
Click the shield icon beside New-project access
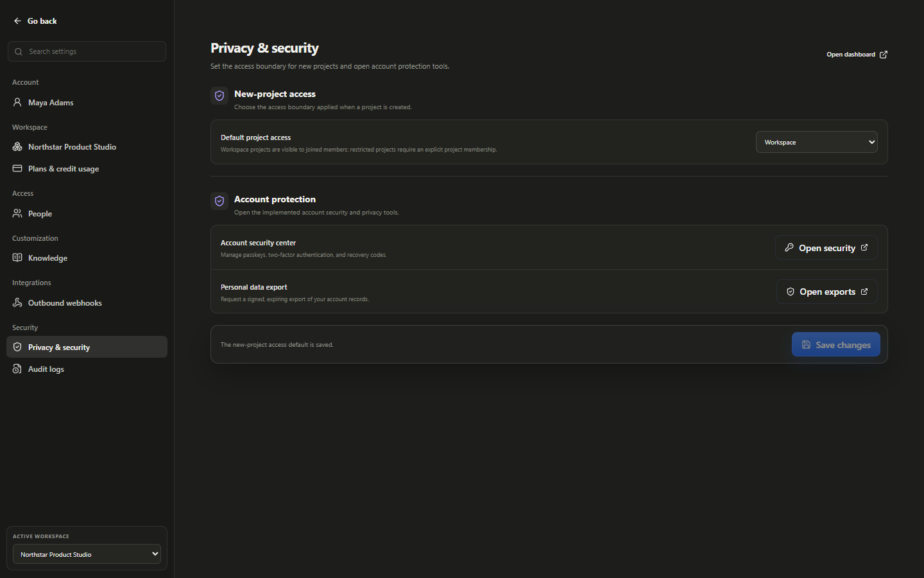(219, 96)
